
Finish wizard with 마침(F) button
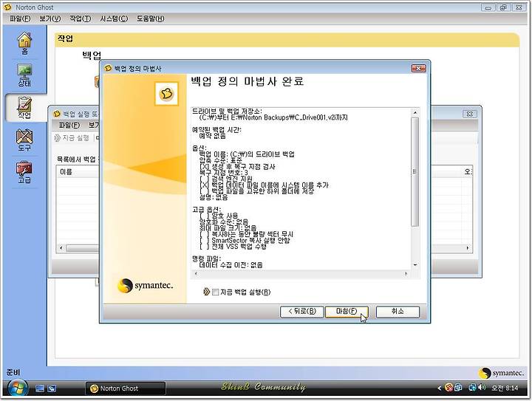click(347, 312)
